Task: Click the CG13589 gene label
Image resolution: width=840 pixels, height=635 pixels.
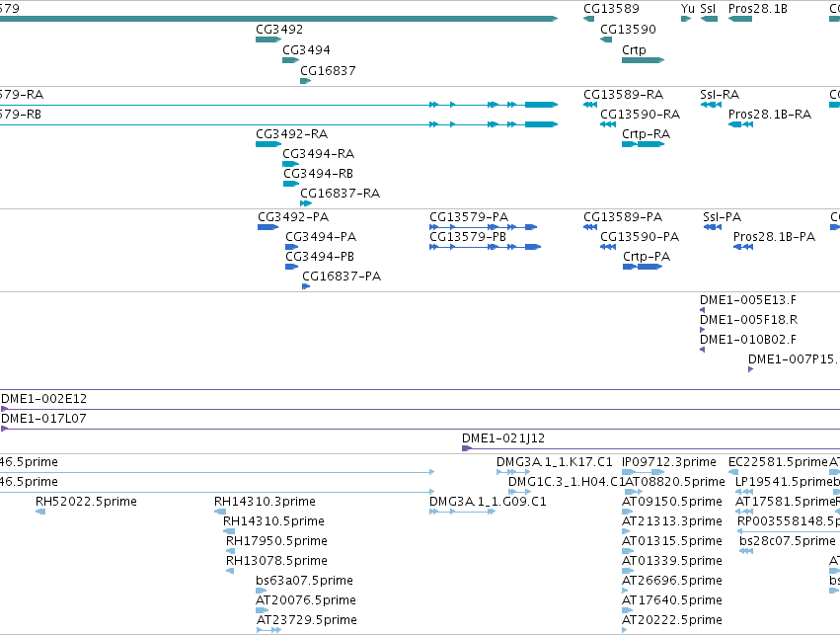Action: tap(611, 9)
